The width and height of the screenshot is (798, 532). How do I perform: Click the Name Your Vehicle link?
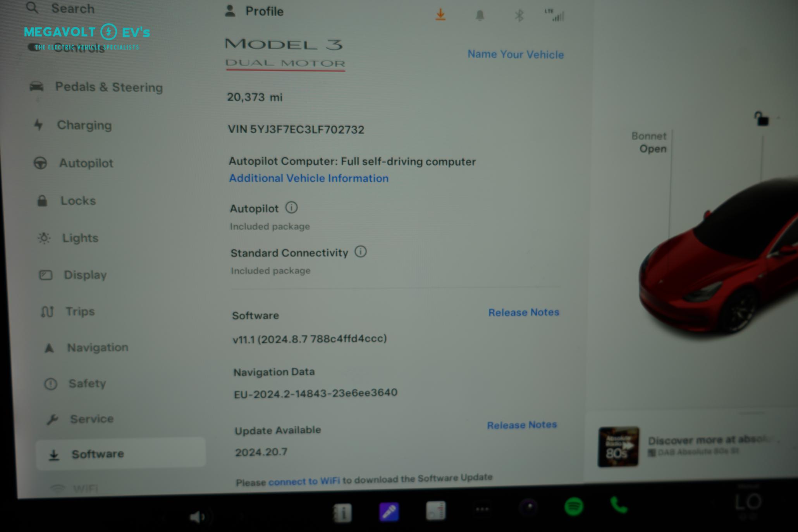click(515, 54)
